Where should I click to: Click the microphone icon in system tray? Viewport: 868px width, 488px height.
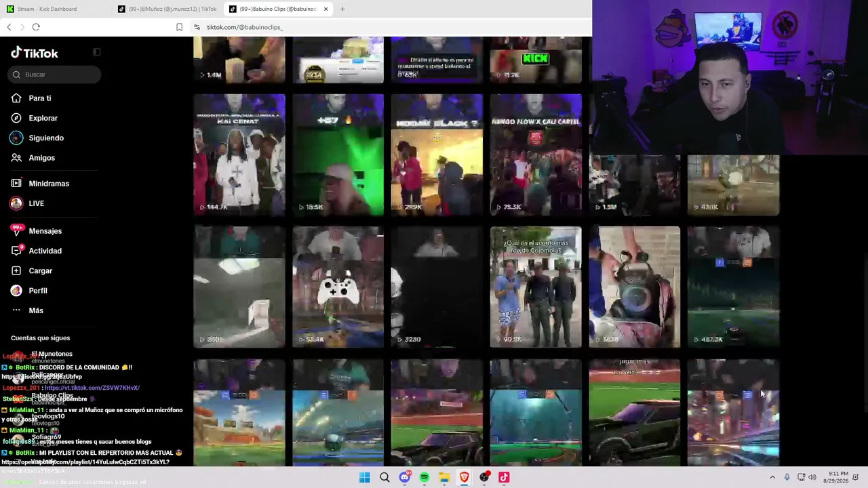click(787, 477)
